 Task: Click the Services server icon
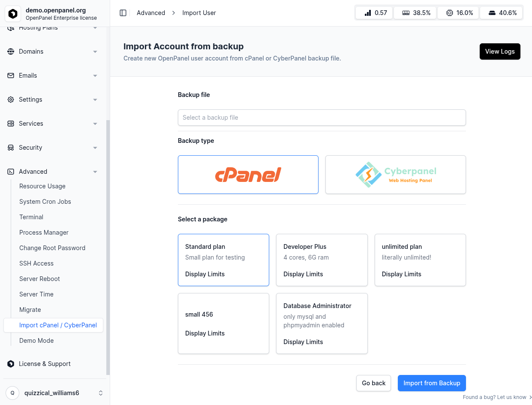[x=11, y=124]
